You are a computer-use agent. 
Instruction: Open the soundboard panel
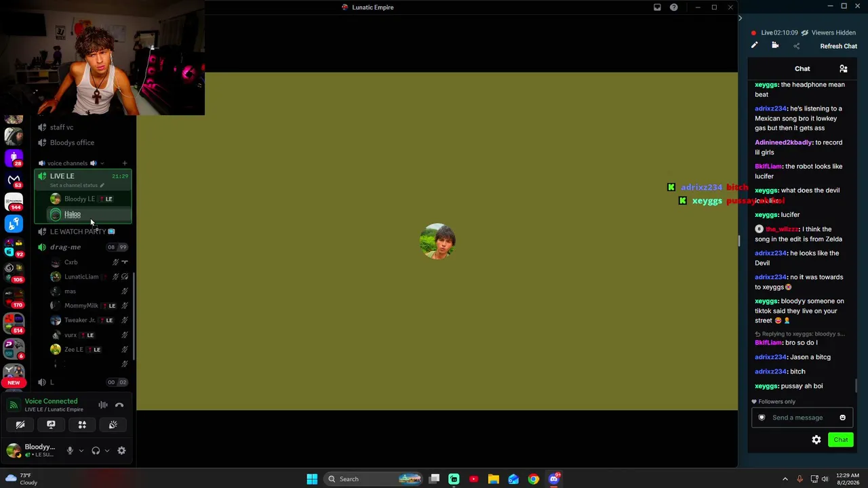tap(113, 425)
